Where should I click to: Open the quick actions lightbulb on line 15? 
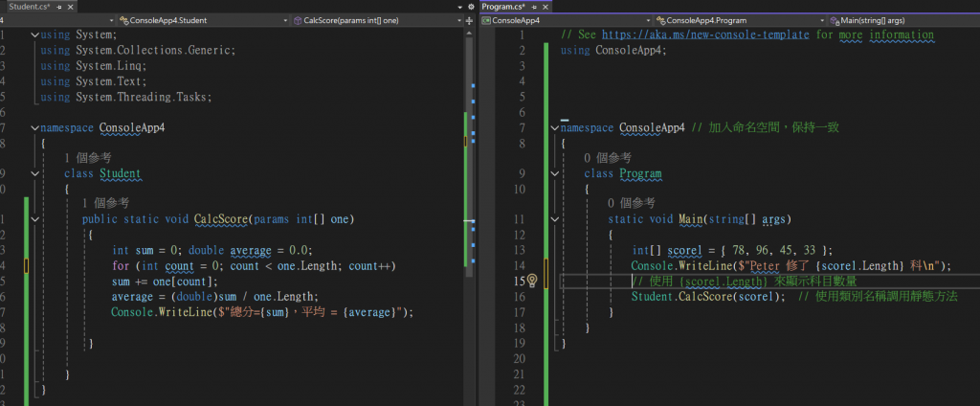pyautogui.click(x=532, y=281)
